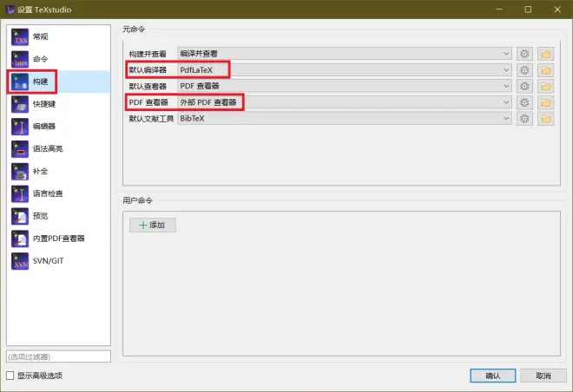Screen dimensions: 573x392
Task: Select the 编辑器 label in sidebar
Action: [x=44, y=127]
